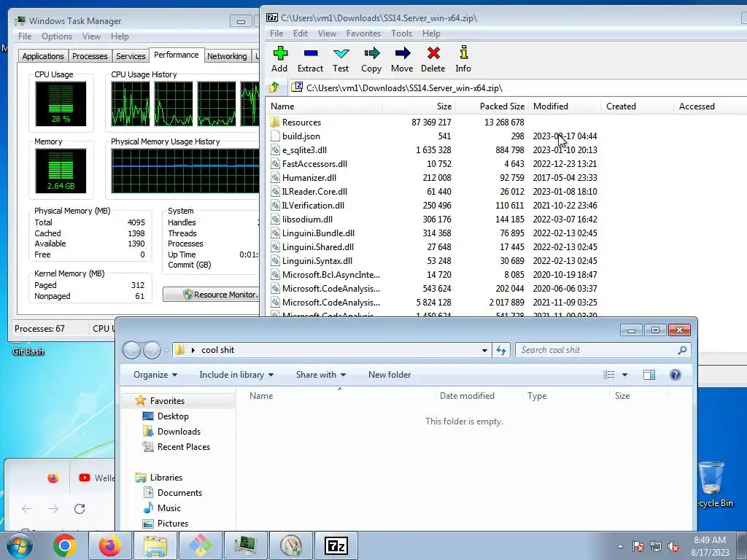The width and height of the screenshot is (747, 560).
Task: Switch to the Networking tab
Action: [x=227, y=55]
